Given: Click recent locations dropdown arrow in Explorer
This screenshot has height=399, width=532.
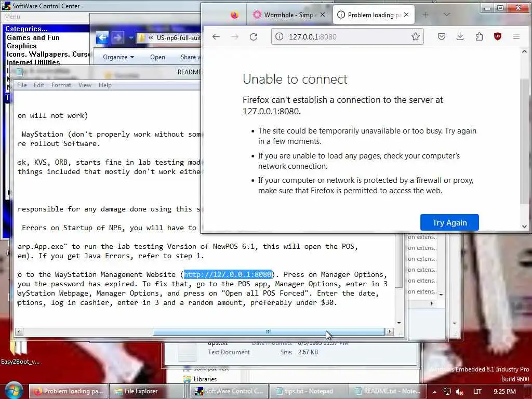Looking at the screenshot, I should click(130, 37).
